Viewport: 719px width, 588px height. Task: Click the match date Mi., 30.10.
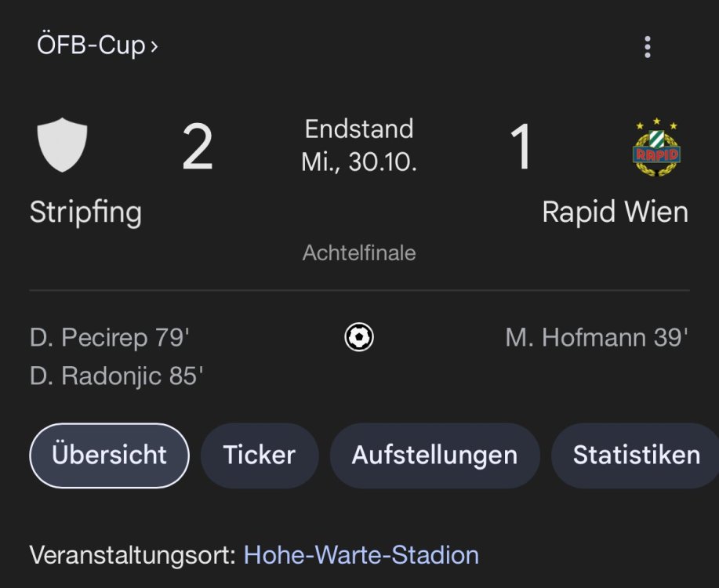point(359,162)
